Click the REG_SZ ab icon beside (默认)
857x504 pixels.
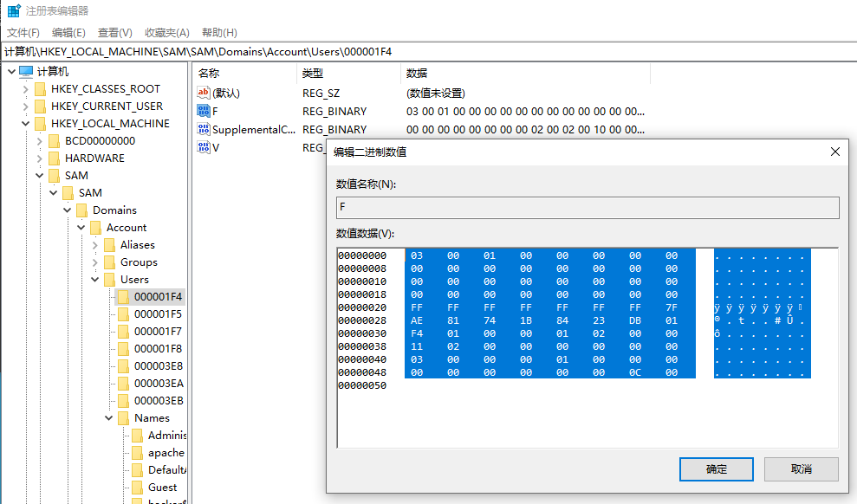[203, 93]
